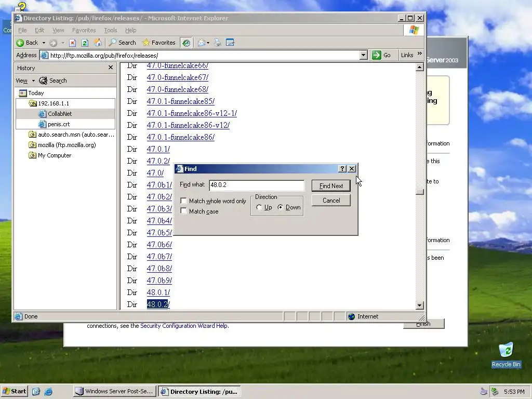Viewport: 532px width, 399px height.
Task: Click Security Configuration Wizard Help link
Action: (184, 326)
